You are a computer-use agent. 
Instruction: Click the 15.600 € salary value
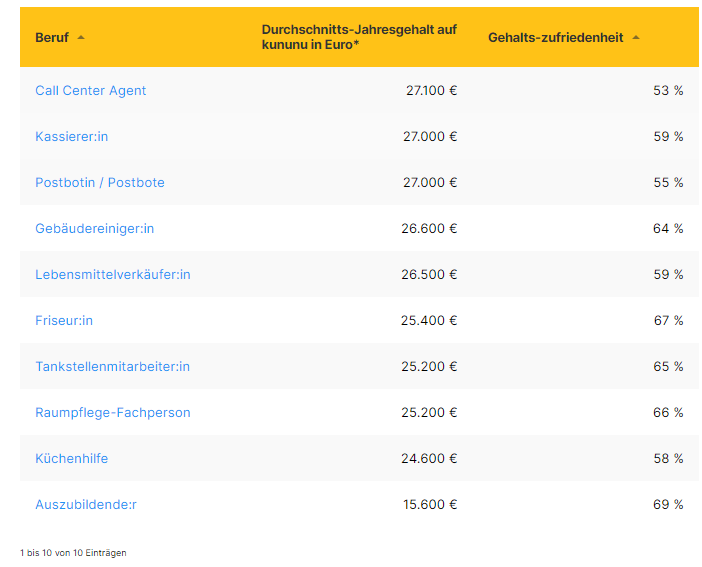(x=431, y=505)
